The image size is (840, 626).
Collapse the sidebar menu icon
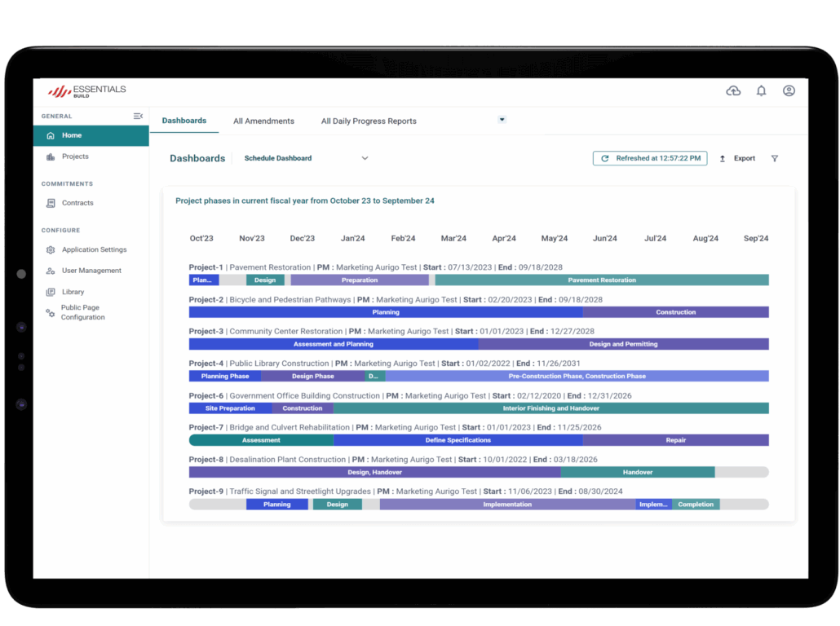(138, 117)
